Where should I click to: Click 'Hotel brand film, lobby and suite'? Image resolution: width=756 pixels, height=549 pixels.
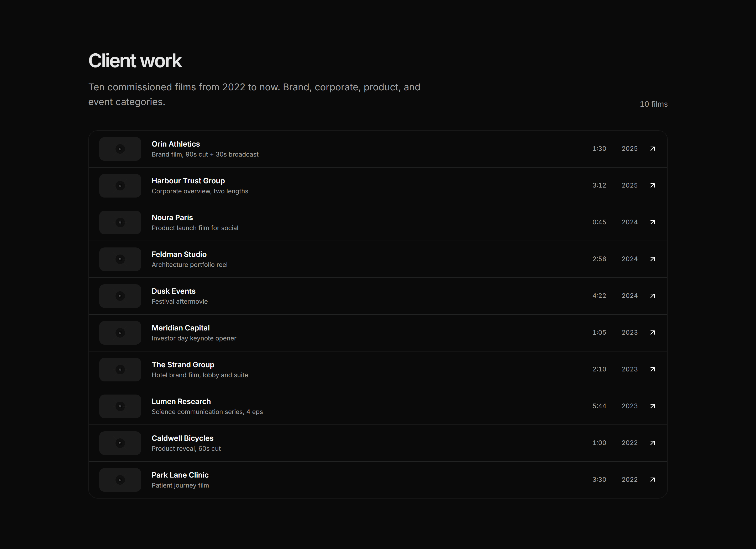pos(200,375)
